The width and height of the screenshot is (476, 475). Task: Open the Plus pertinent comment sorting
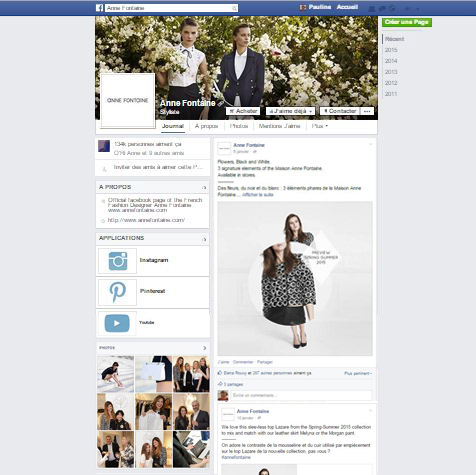[x=358, y=373]
